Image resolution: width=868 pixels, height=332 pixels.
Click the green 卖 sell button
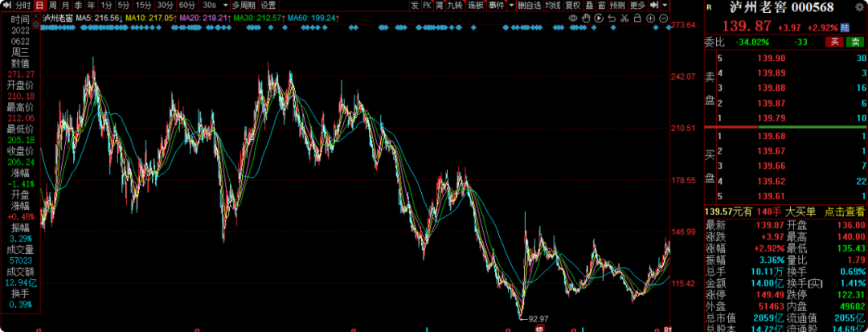[854, 42]
